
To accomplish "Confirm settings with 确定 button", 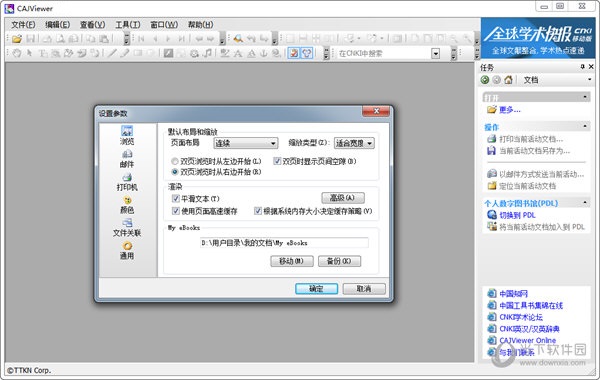I will pyautogui.click(x=316, y=289).
